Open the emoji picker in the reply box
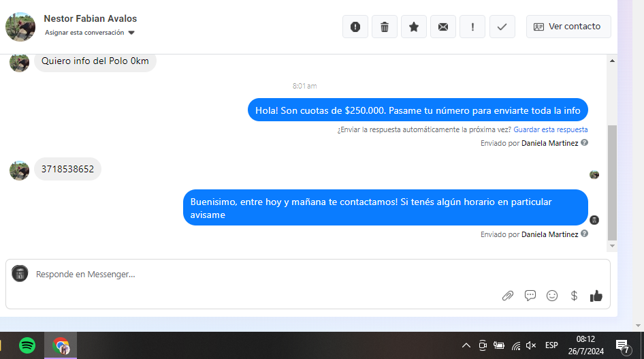This screenshot has height=359, width=644. [552, 296]
